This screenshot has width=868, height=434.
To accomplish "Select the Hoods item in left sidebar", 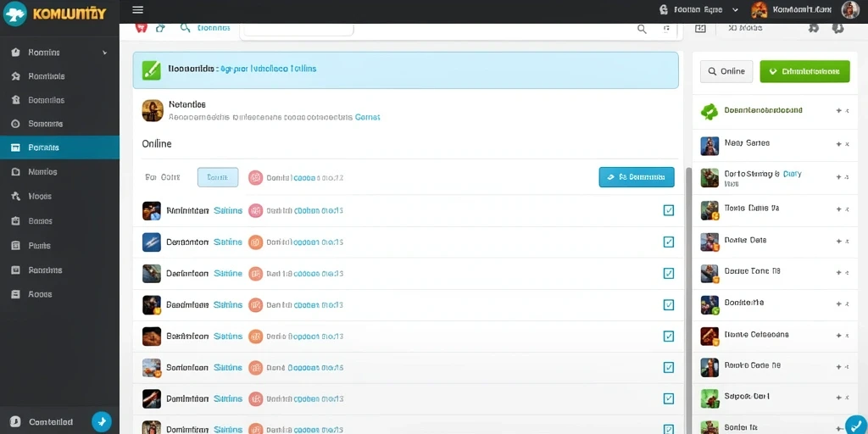I will coord(60,196).
